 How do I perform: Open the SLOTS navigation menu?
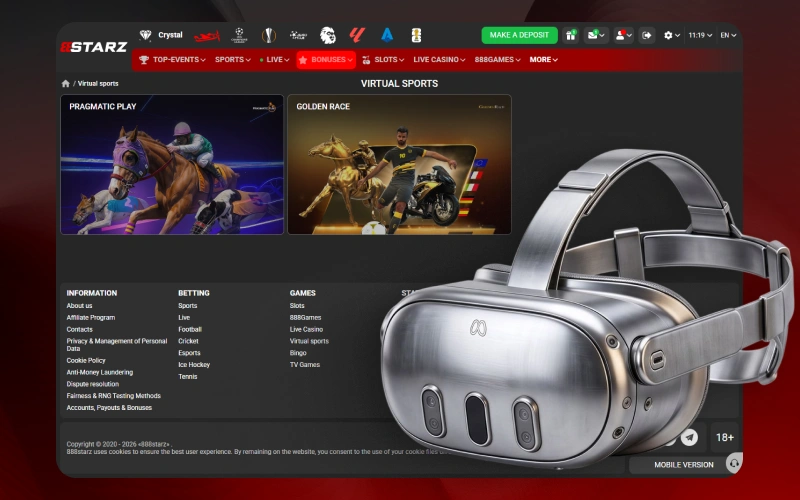tap(383, 60)
